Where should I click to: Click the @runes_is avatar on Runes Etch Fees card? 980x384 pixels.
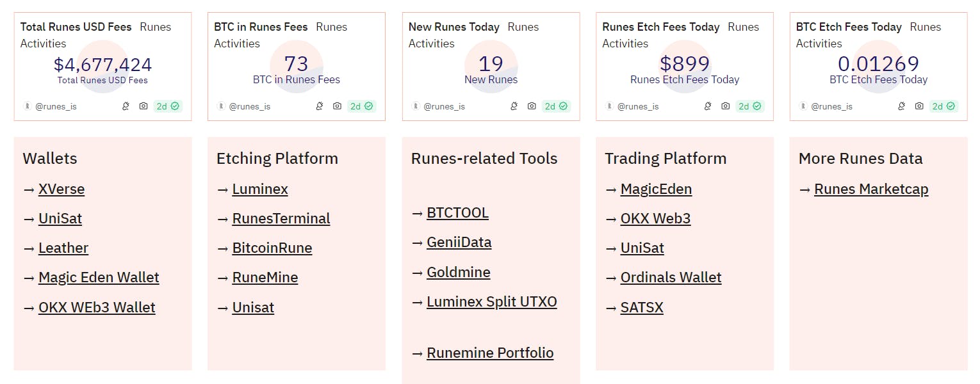[609, 106]
